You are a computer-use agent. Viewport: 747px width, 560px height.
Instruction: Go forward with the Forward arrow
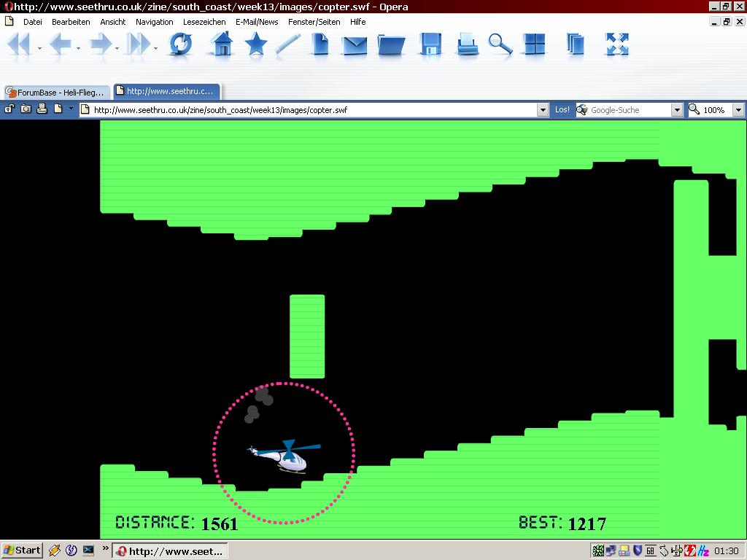(x=101, y=44)
